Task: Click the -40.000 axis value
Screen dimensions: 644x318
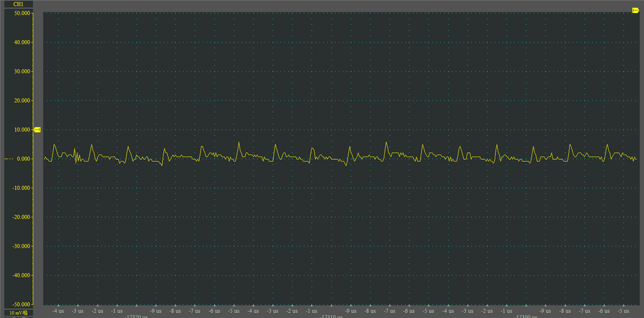Action: pos(21,275)
